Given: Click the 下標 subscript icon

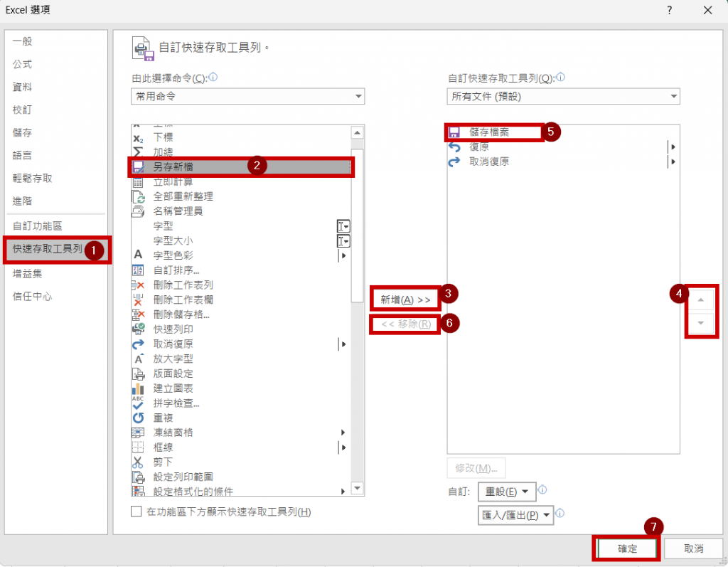Looking at the screenshot, I should click(138, 137).
